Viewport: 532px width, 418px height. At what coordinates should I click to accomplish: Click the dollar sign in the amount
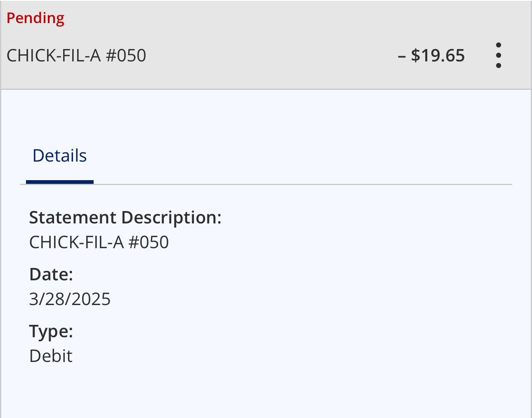(415, 56)
